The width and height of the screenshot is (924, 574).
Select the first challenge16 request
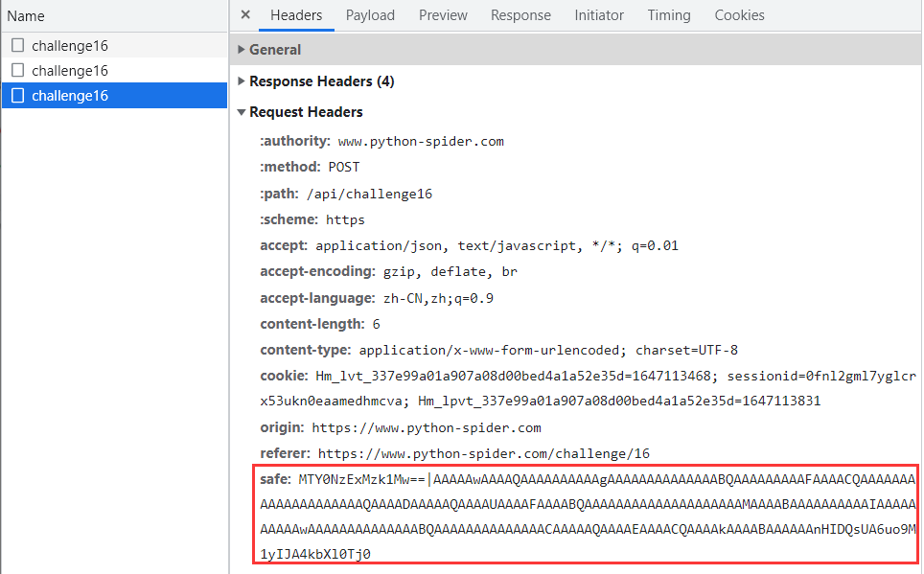[x=70, y=46]
